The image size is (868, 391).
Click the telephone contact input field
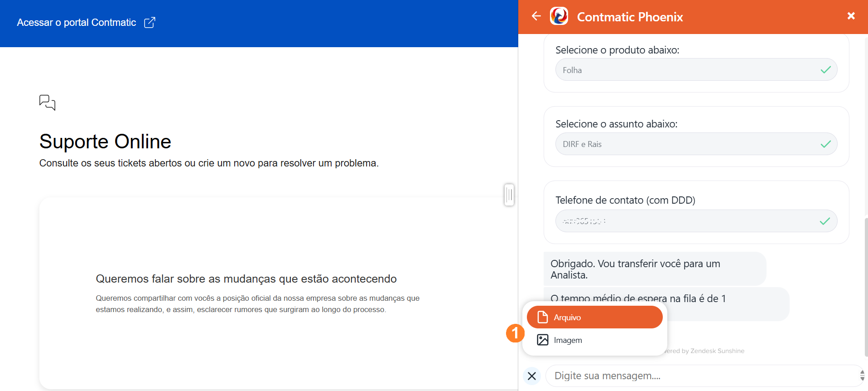click(696, 221)
